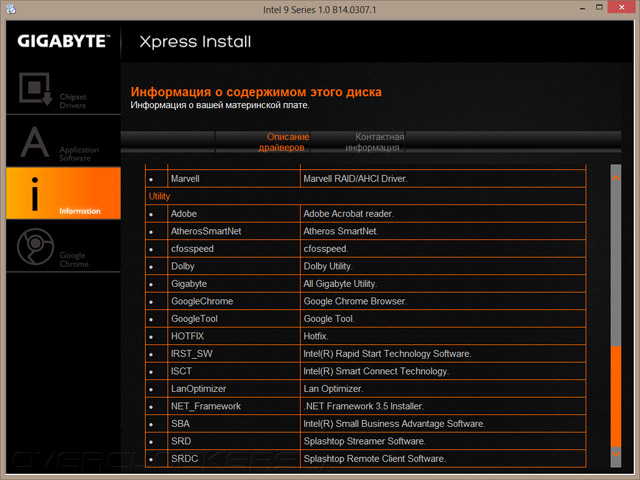Click the Xpress Install header title
The height and width of the screenshot is (480, 640).
click(x=195, y=42)
